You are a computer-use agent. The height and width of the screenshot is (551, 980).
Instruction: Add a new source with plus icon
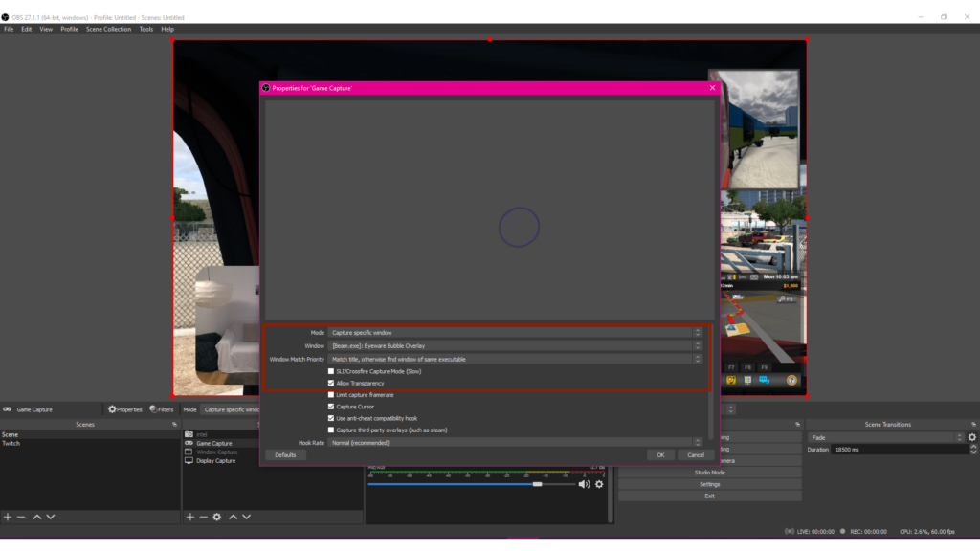(190, 517)
